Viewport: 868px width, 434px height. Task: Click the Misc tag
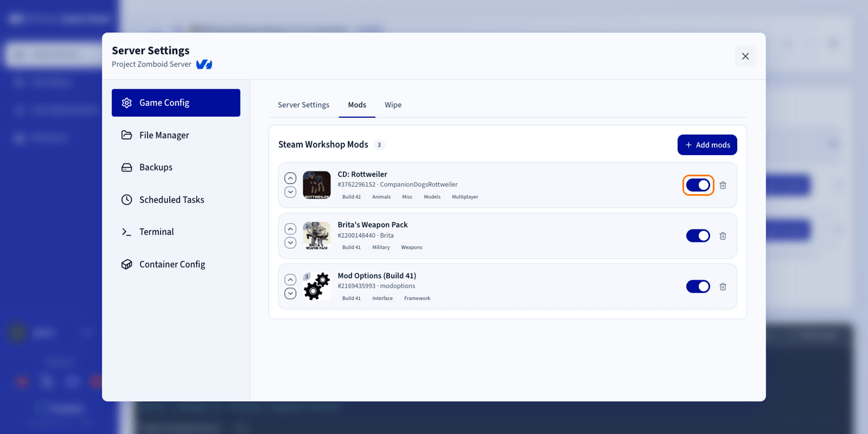click(x=407, y=197)
